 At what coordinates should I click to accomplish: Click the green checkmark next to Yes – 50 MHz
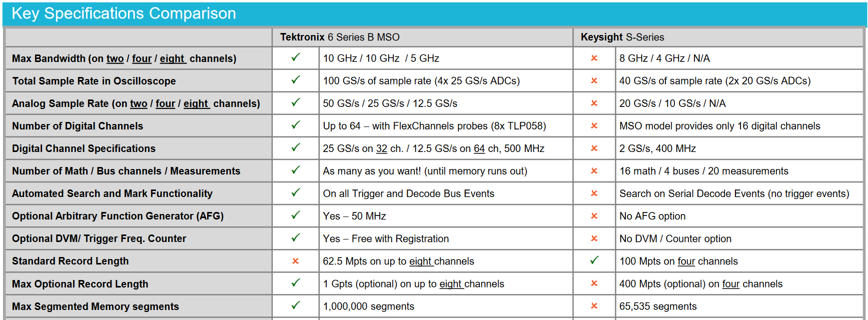click(296, 215)
